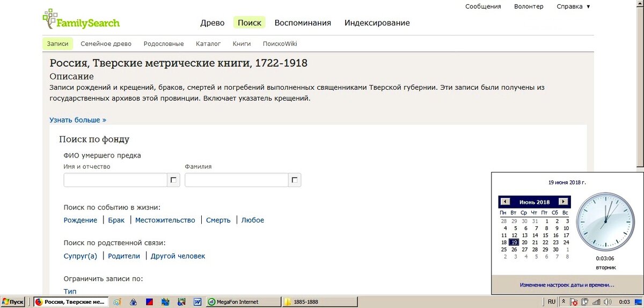Open the Воспоминания menu
The width and height of the screenshot is (644, 308).
(x=303, y=23)
